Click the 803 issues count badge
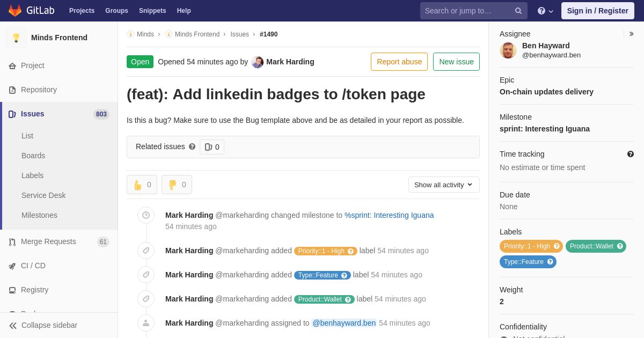The image size is (644, 338). [x=101, y=114]
